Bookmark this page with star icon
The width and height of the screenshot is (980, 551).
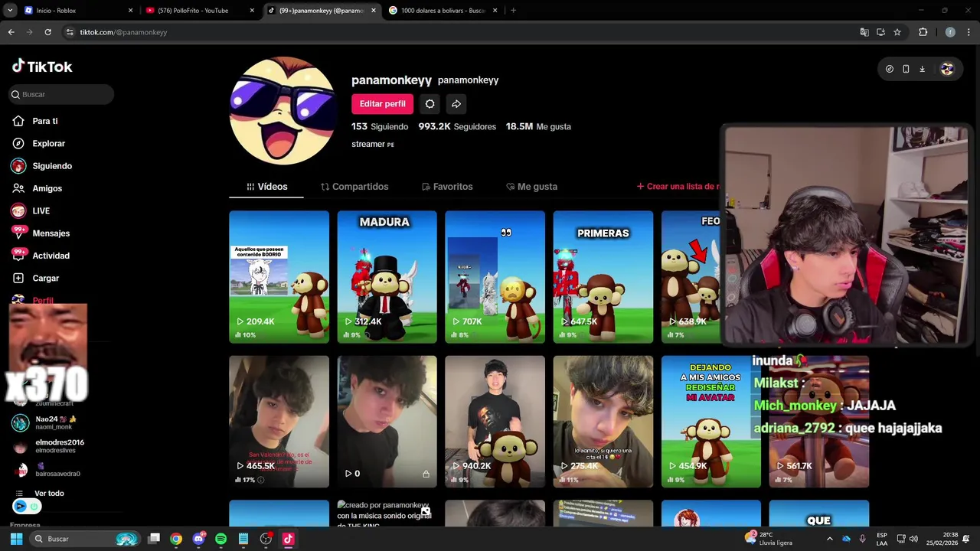[897, 32]
